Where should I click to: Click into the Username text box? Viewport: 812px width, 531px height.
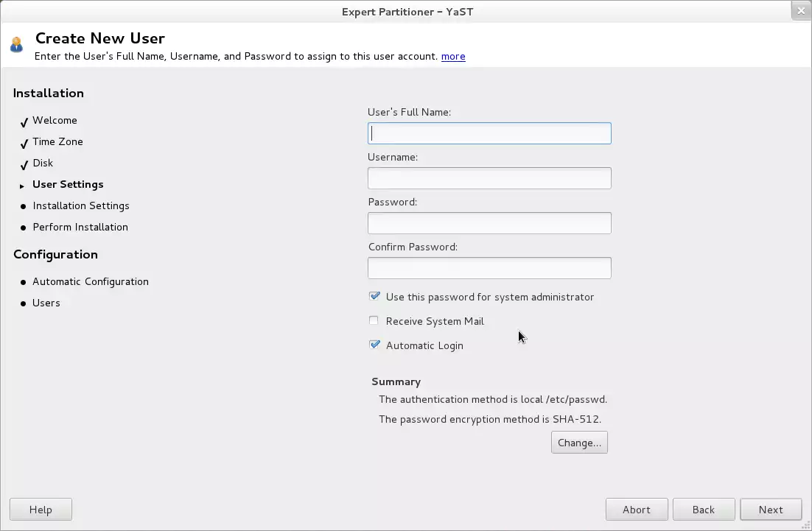point(489,178)
